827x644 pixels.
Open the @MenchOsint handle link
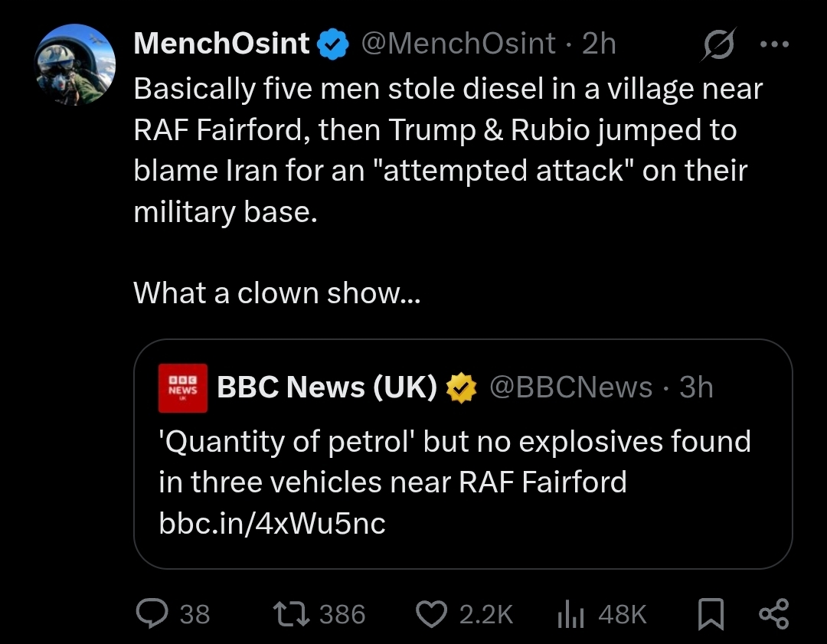click(459, 43)
